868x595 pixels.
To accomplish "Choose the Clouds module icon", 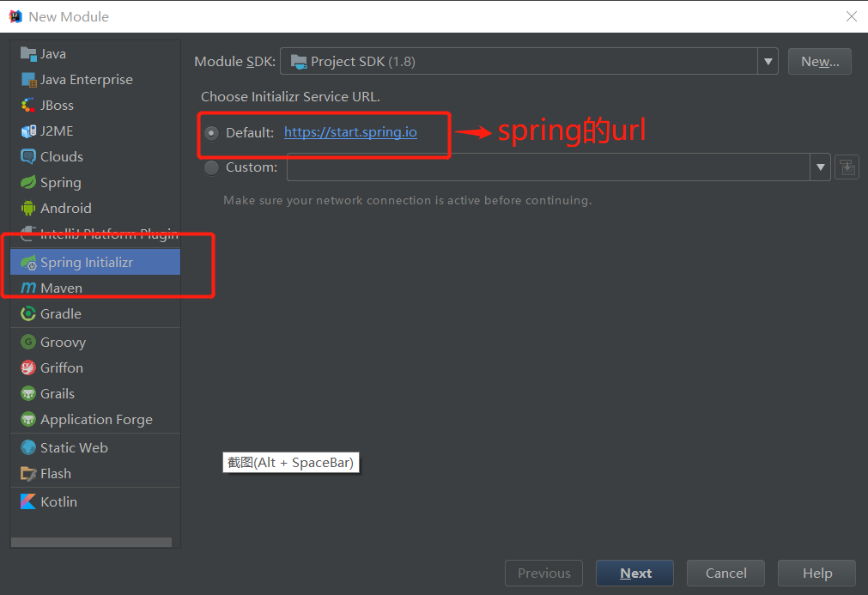I will pyautogui.click(x=28, y=156).
